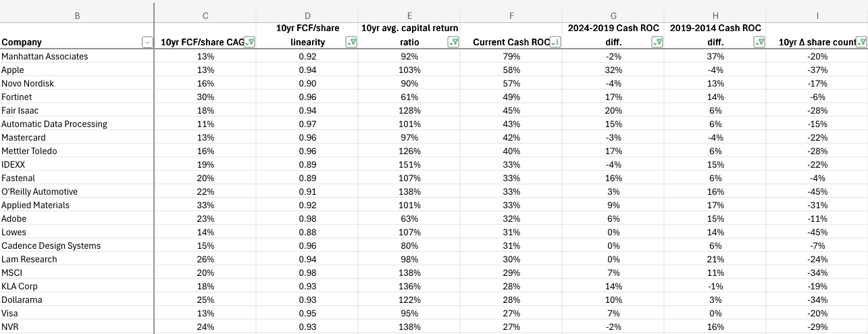
Task: Open the 2019-2014 Cash ROC diff. filter
Action: (759, 43)
